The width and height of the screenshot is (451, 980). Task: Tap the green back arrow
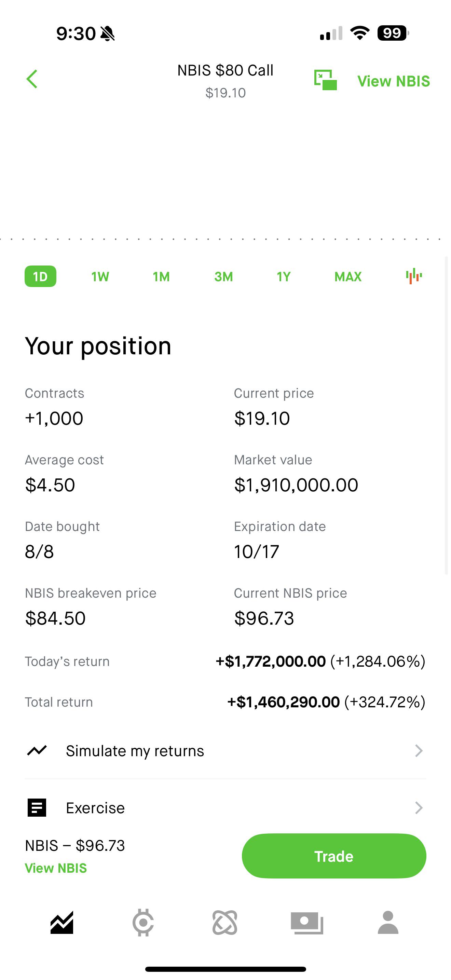point(32,79)
